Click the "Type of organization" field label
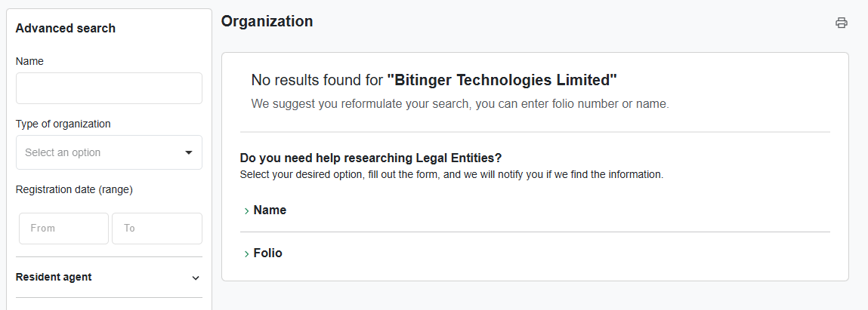 [x=63, y=124]
